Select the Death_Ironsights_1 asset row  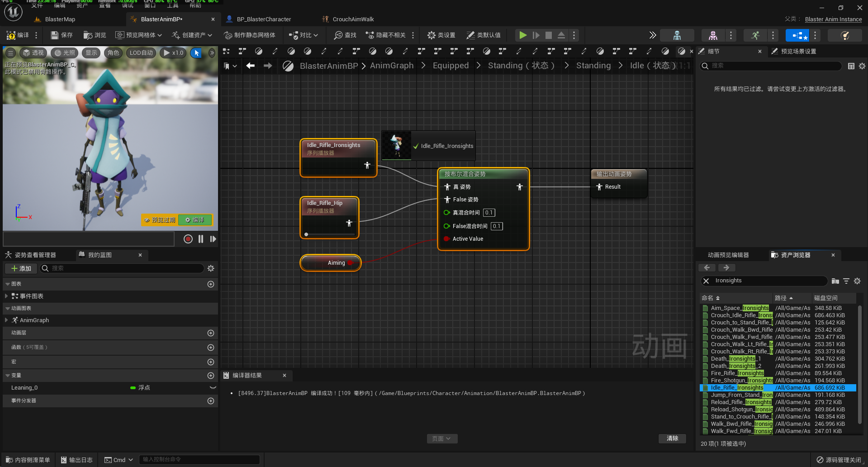pos(778,359)
